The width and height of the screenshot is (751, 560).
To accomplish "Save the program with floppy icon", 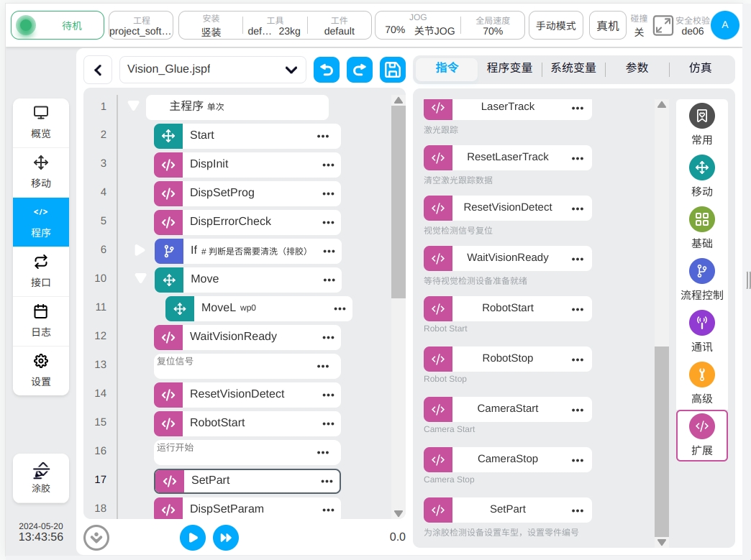I will click(393, 70).
